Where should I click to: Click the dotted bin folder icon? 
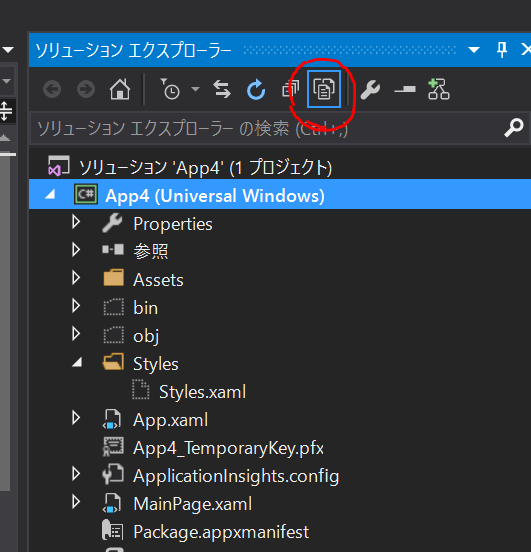coord(114,307)
